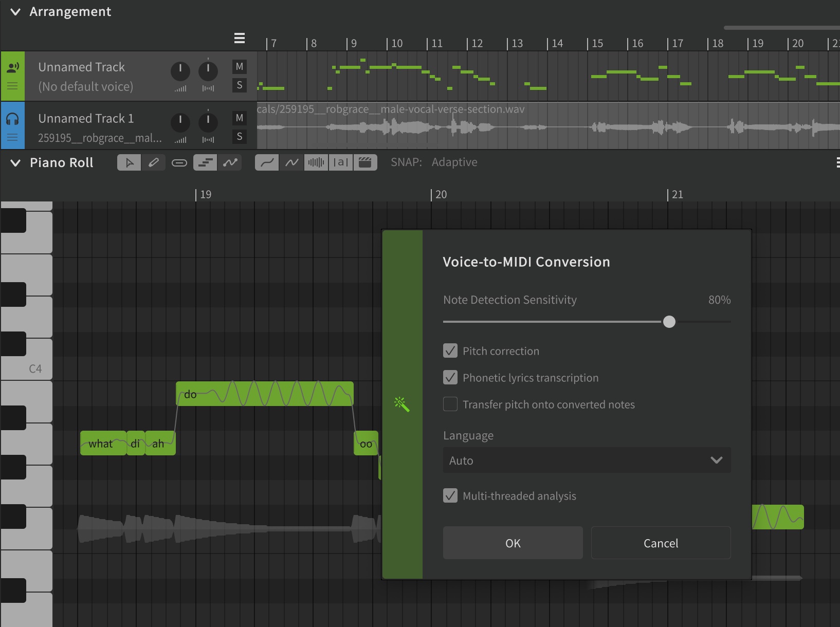Click OK to start conversion
Viewport: 840px width, 627px height.
513,543
